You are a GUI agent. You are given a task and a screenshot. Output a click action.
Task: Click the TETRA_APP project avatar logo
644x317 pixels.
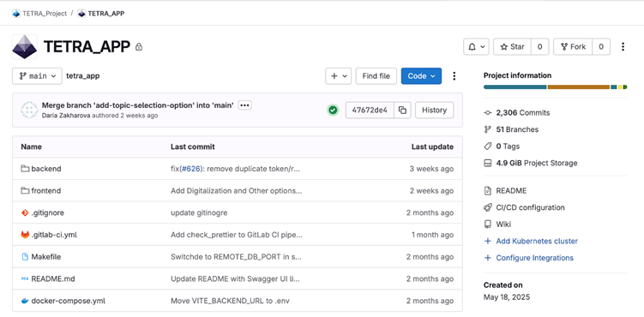pyautogui.click(x=25, y=47)
